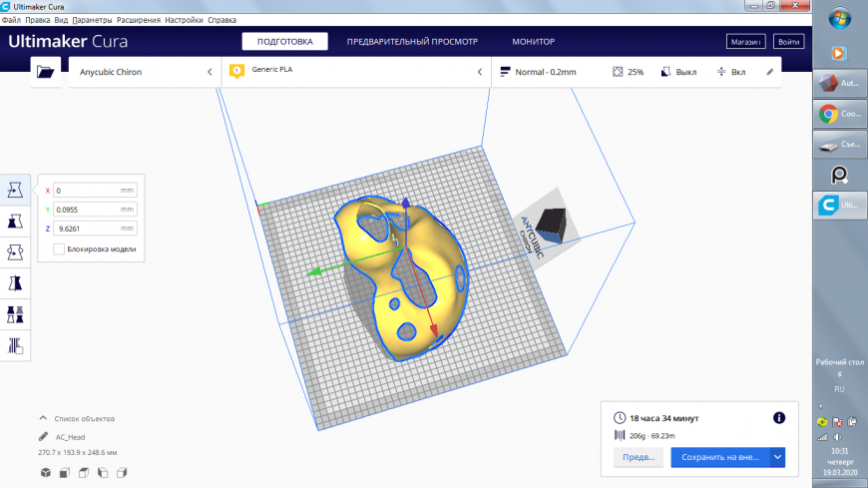Click the Generic PLA extruder icon
Image resolution: width=868 pixels, height=488 pixels.
[236, 72]
